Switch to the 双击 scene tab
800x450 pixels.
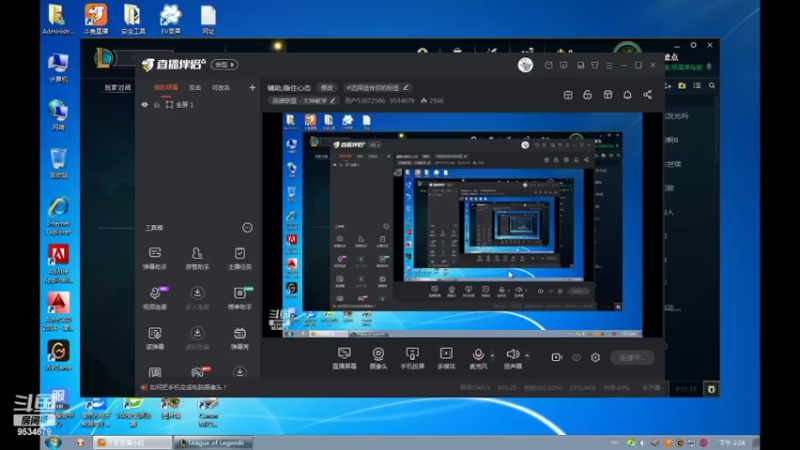click(194, 88)
